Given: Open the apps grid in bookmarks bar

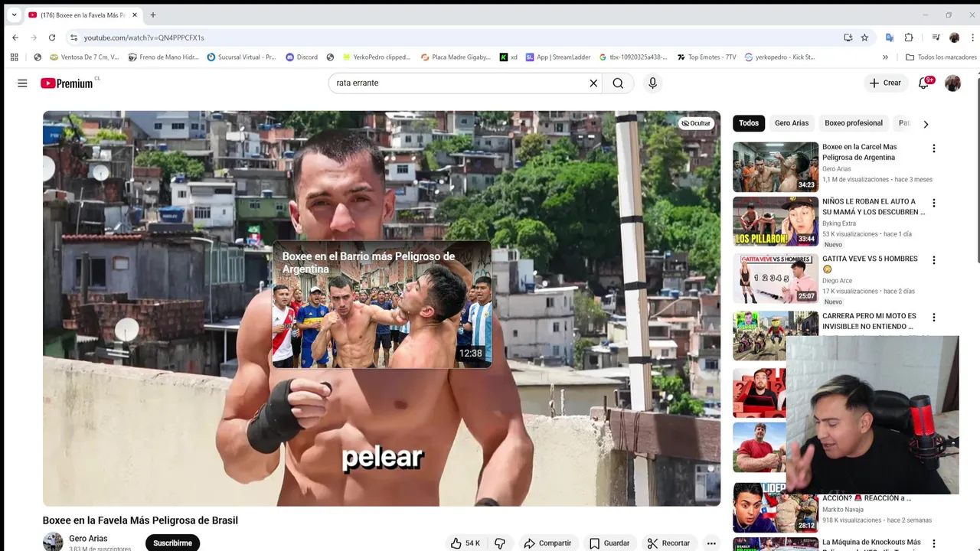Looking at the screenshot, I should [x=14, y=57].
